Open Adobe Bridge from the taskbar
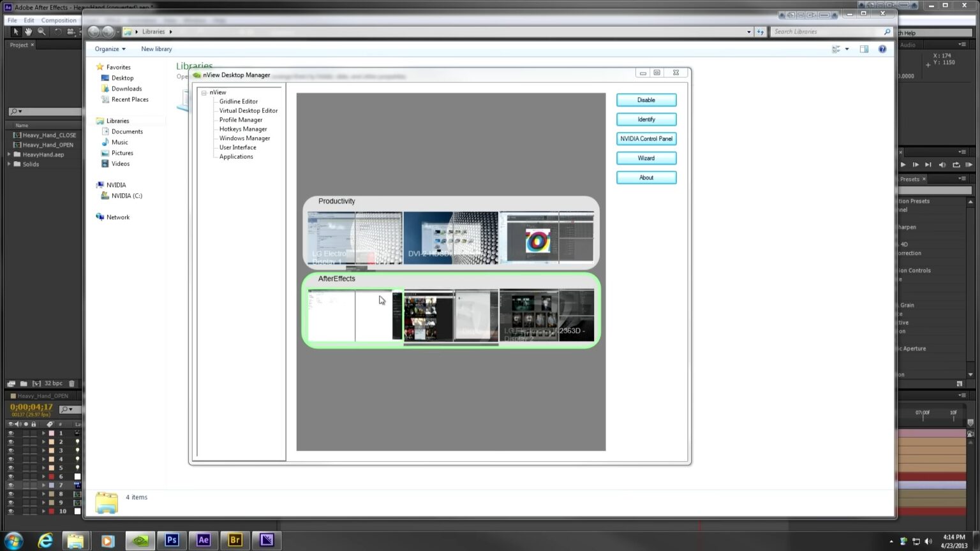Image resolution: width=980 pixels, height=551 pixels. coord(234,540)
